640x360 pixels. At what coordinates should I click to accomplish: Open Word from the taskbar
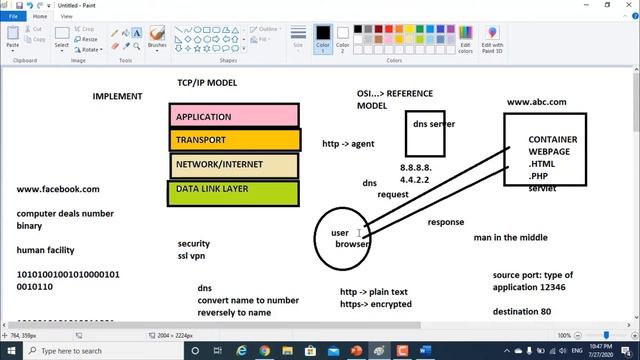pyautogui.click(x=425, y=351)
